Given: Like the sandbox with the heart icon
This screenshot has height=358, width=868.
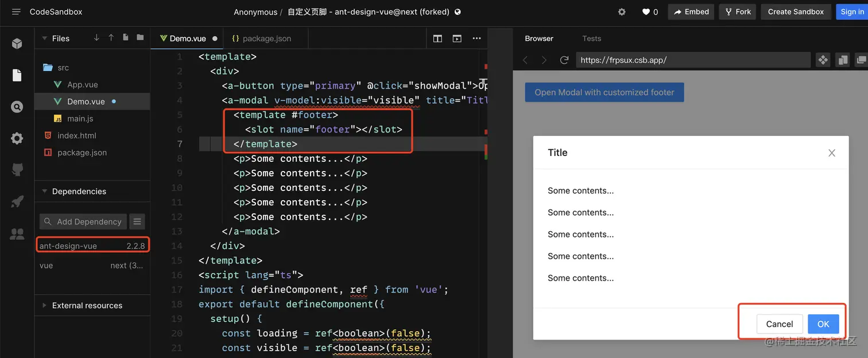Looking at the screenshot, I should [x=645, y=11].
